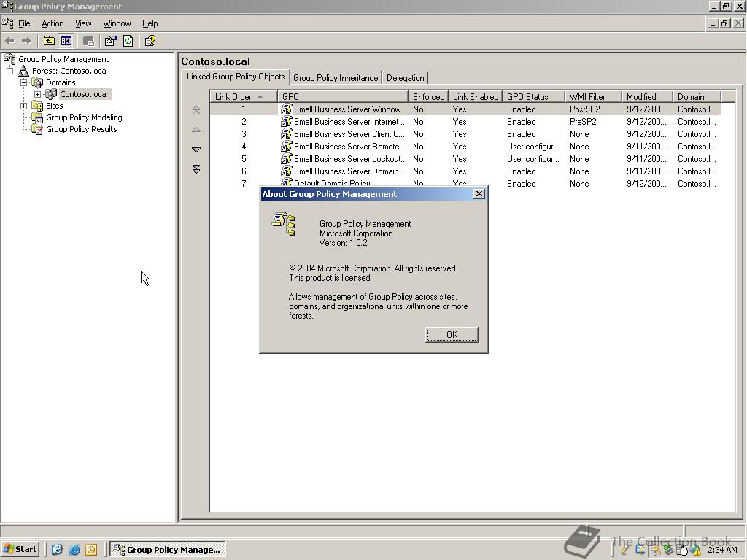The width and height of the screenshot is (747, 560).
Task: Open the Help menu
Action: (150, 23)
